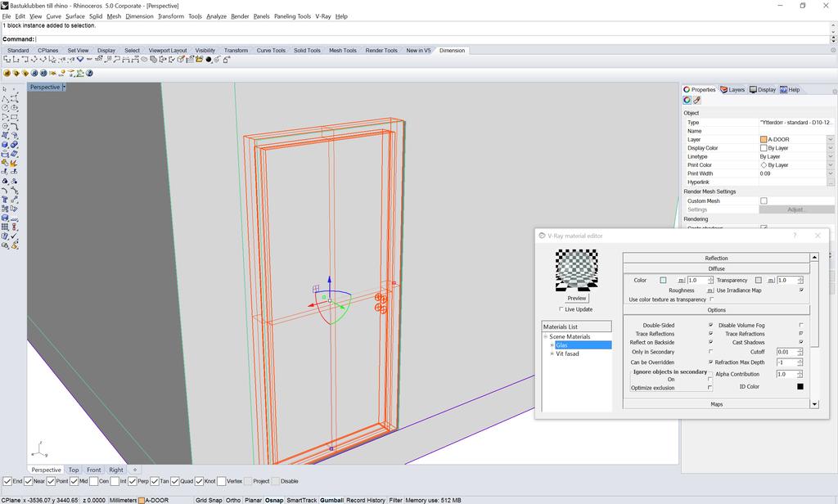Open the Print Color dropdown arrow
This screenshot has width=838, height=504.
tap(831, 165)
